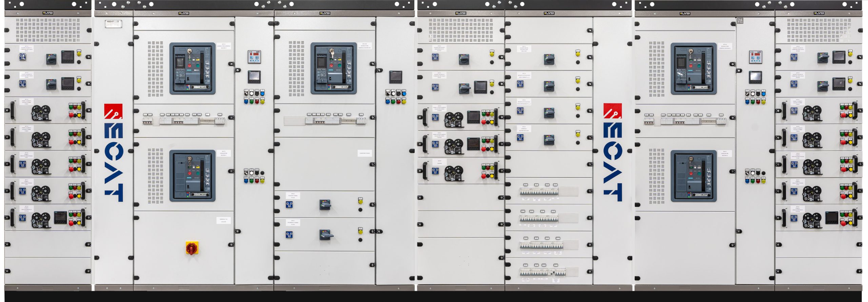This screenshot has height=302, width=868.
Task: Turn the yellow-and-red emergency disconnect switch
Action: click(x=192, y=248)
